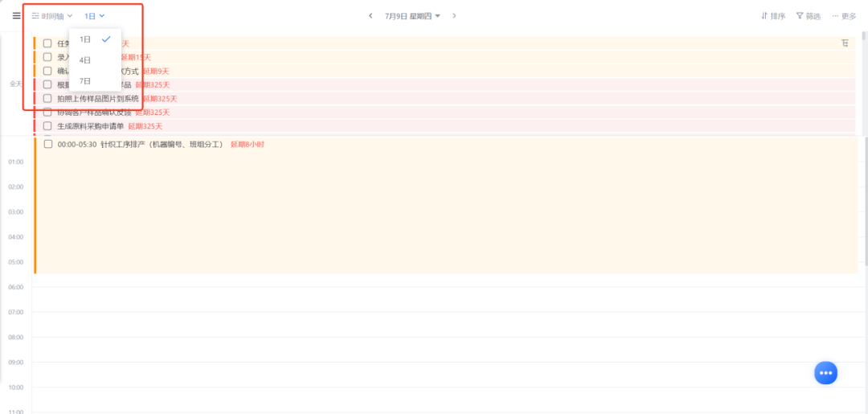Open the task 生成原料采购申请单
868x414 pixels.
point(91,126)
